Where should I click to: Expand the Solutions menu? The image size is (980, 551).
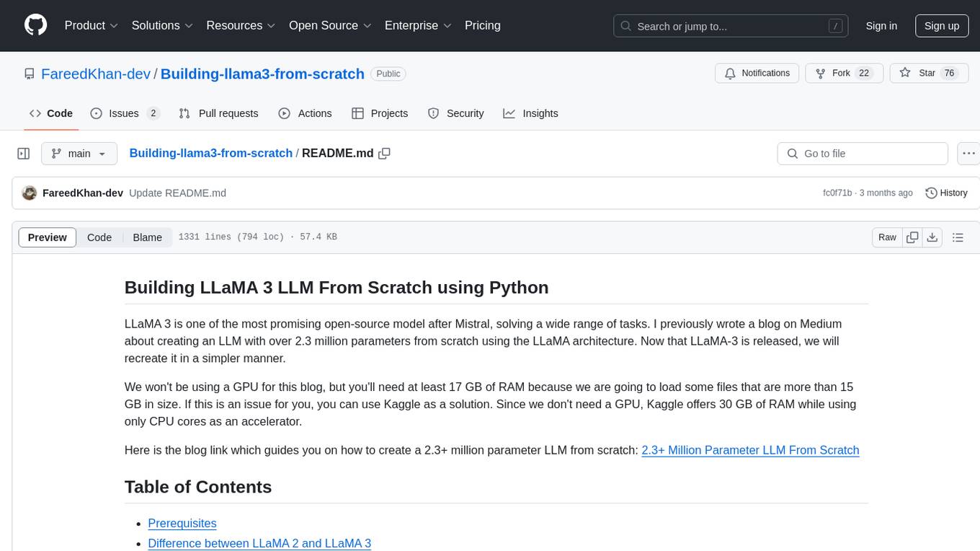coord(162,25)
